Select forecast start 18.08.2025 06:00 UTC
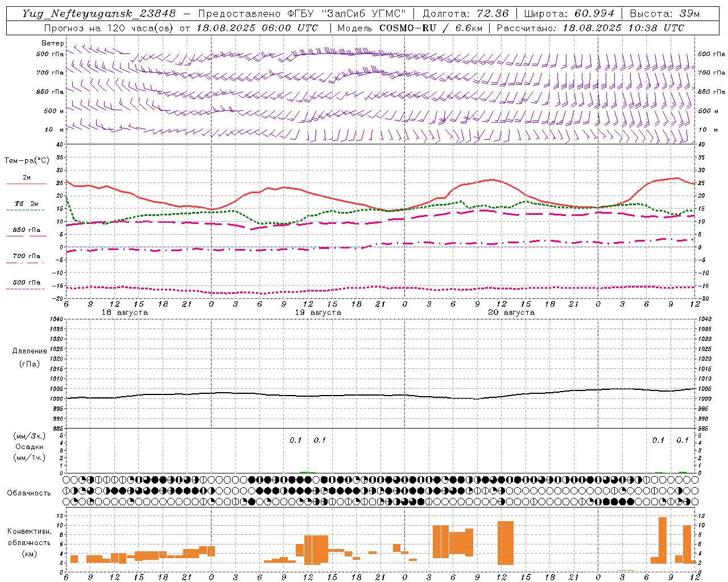 [257, 27]
